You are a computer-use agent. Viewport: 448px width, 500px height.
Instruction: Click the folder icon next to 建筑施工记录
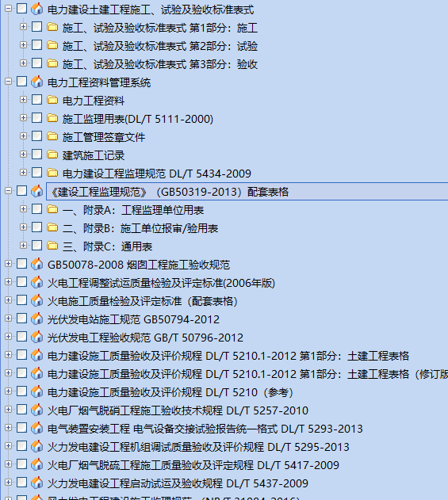[52, 155]
